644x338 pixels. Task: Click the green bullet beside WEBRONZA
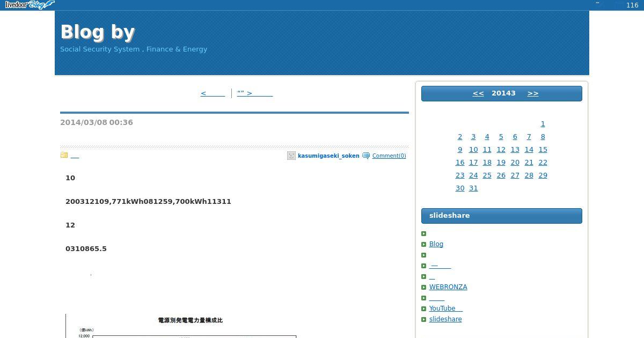(424, 287)
